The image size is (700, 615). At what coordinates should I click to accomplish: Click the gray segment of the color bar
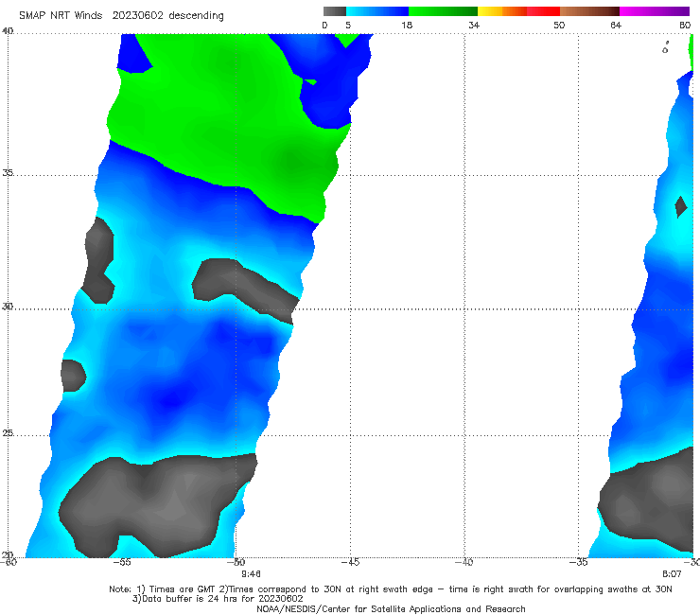334,11
